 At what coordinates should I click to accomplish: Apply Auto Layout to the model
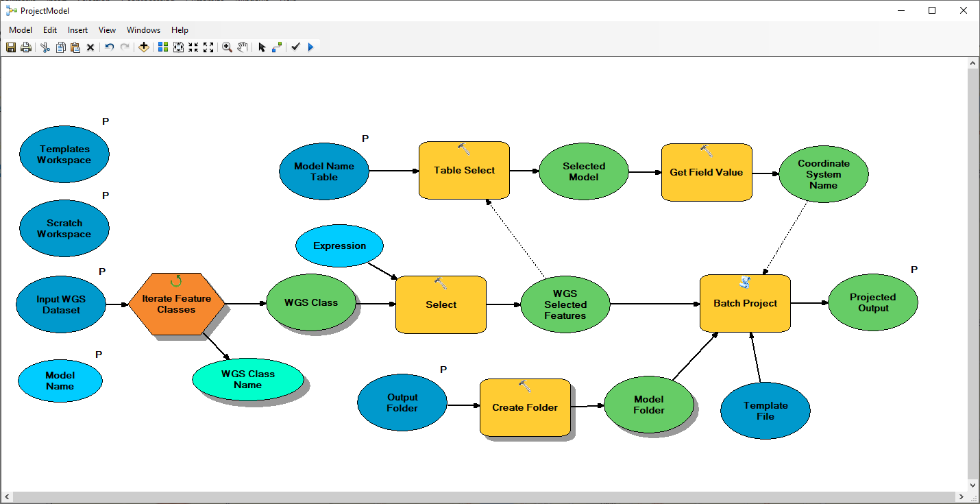[x=163, y=47]
